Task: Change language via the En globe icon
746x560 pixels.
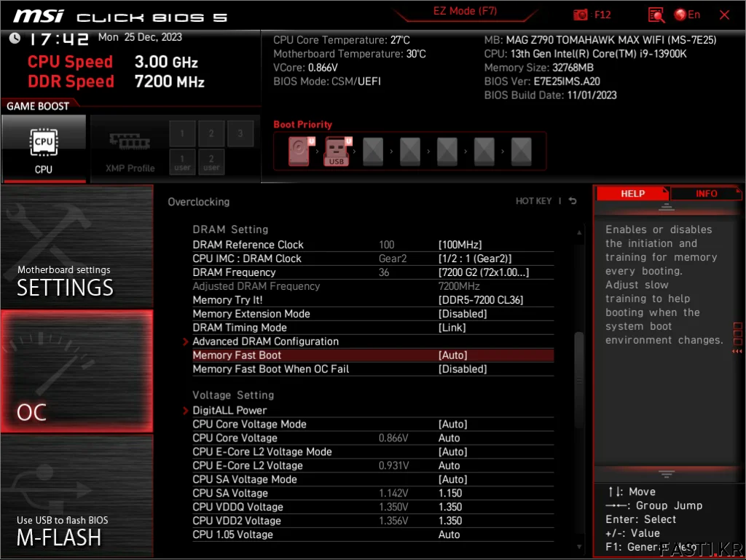Action: coord(687,15)
